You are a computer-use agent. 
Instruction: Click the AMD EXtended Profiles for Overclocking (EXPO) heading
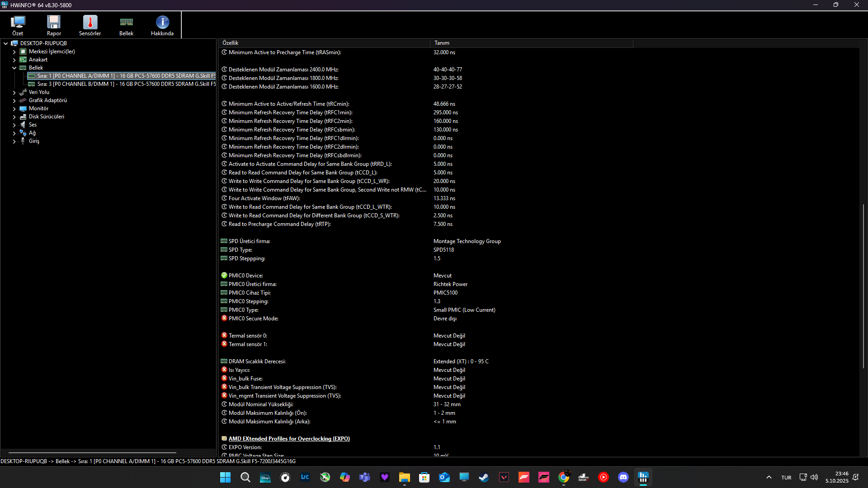289,439
